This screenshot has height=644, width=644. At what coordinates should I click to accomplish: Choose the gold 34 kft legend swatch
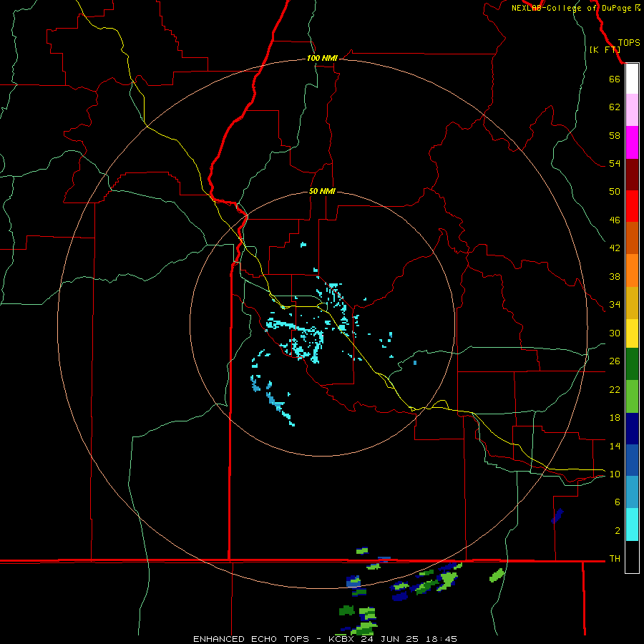coord(632,303)
